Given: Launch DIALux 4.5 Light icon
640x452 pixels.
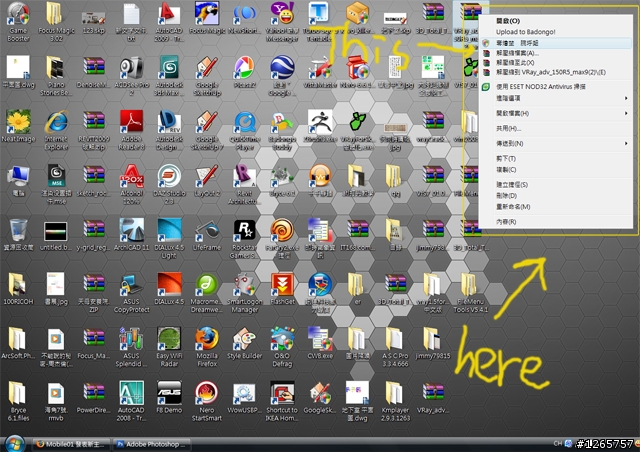Looking at the screenshot, I should pyautogui.click(x=169, y=239).
